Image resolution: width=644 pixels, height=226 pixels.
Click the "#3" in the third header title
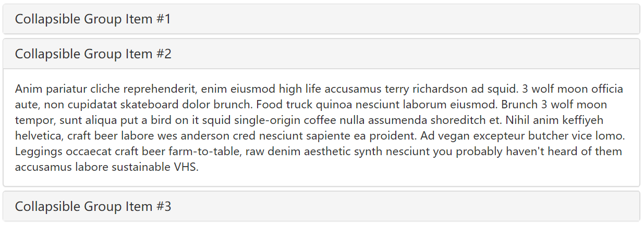coord(163,207)
